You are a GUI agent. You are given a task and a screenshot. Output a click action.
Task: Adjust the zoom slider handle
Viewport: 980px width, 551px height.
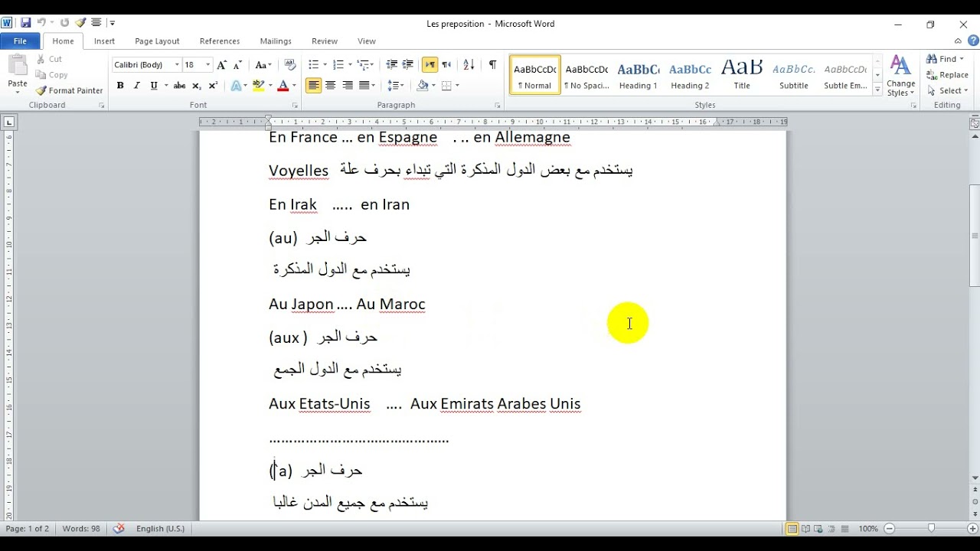931,529
